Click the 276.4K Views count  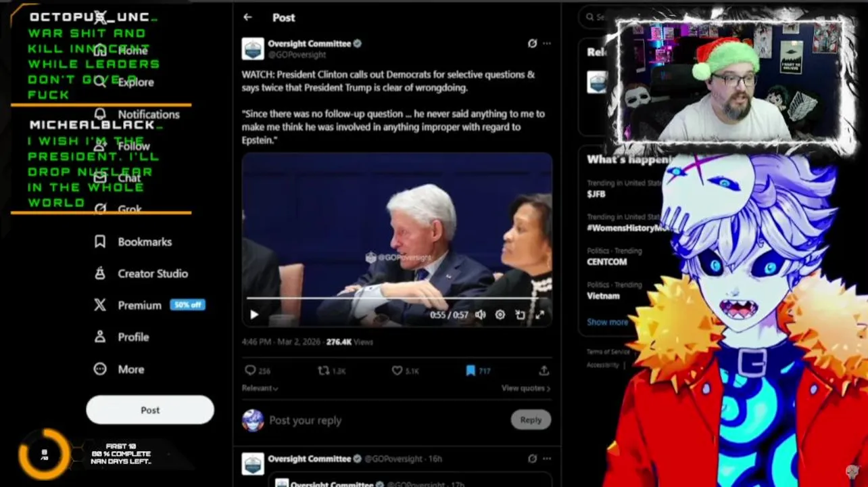[349, 342]
